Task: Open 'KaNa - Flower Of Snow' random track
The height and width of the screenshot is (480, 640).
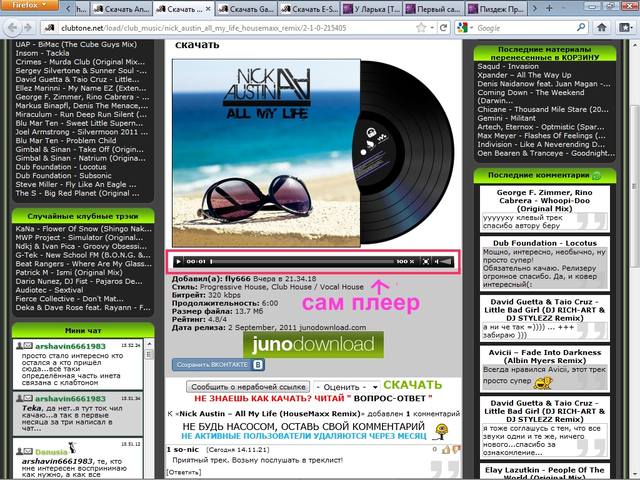Action: click(x=83, y=229)
